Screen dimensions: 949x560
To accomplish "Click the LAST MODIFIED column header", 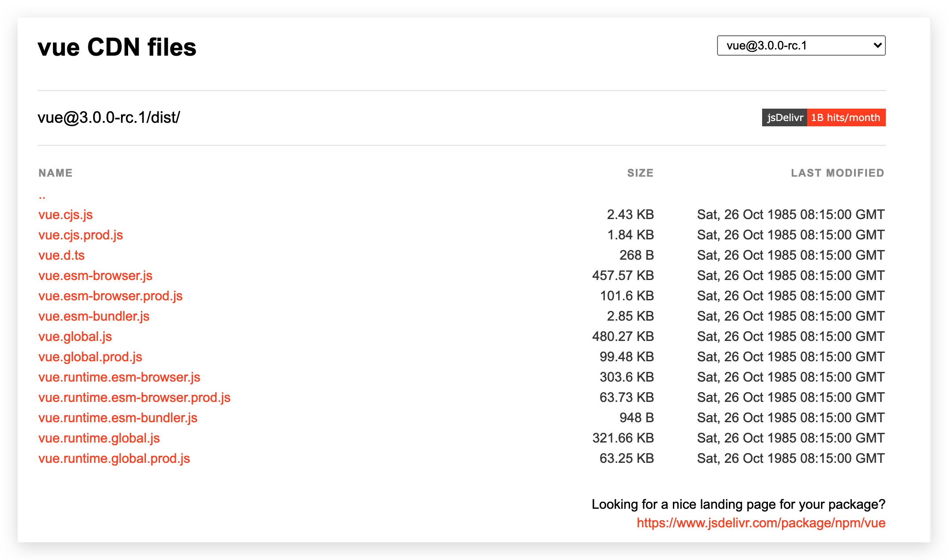I will pos(837,173).
